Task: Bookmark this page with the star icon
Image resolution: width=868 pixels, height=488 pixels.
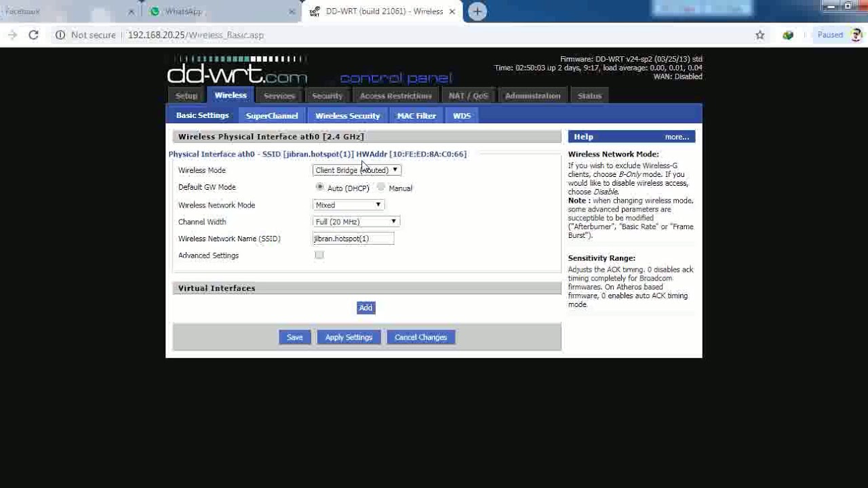Action: point(760,35)
